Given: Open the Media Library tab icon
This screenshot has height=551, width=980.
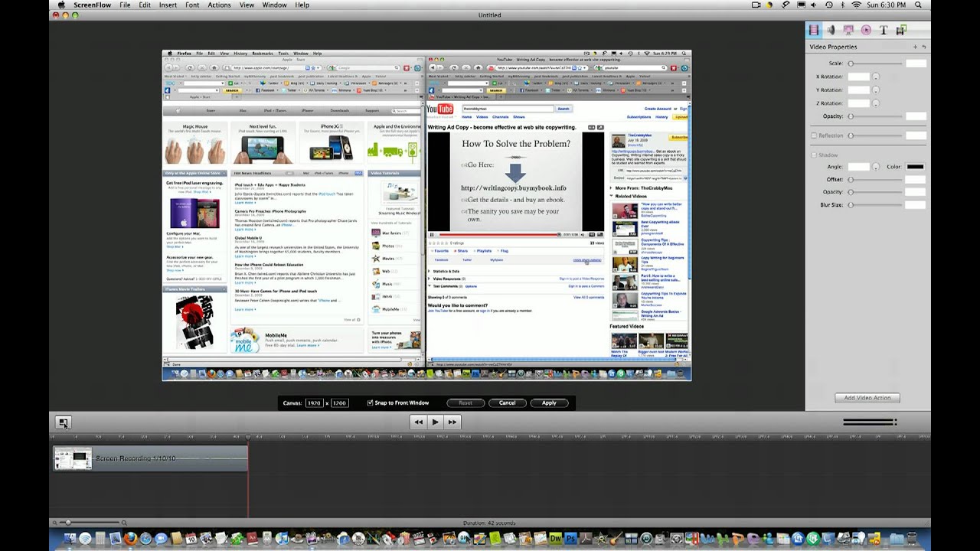Looking at the screenshot, I should 901,30.
